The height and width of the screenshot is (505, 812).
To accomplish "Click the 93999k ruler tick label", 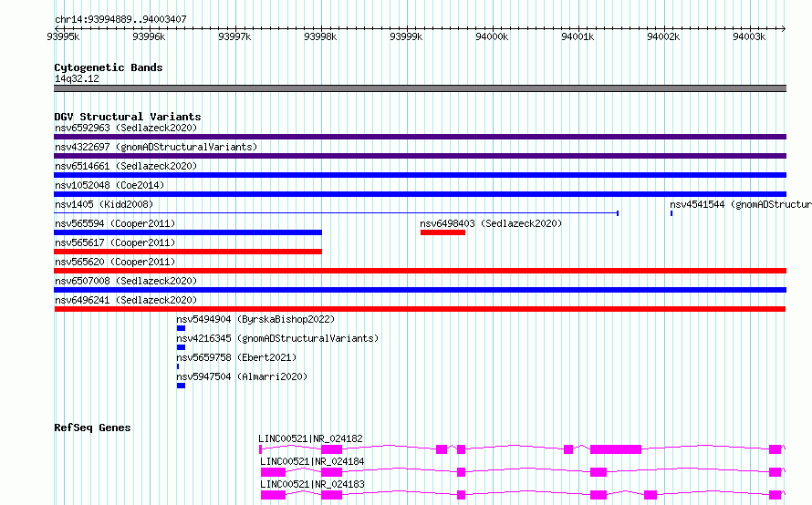I will pos(407,36).
